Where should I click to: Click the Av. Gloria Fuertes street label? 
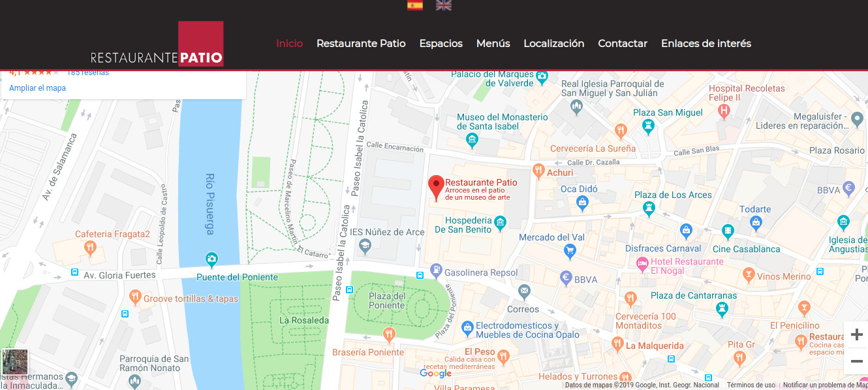tap(120, 275)
